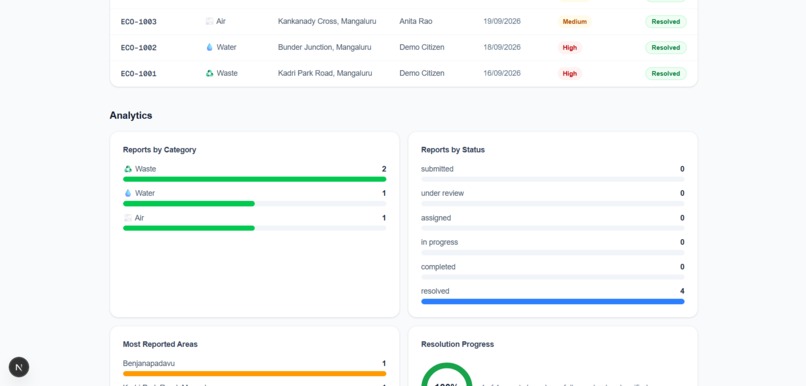The height and width of the screenshot is (386, 806).
Task: Select Kankanady Cross, Mangaluru location
Action: pyautogui.click(x=327, y=21)
